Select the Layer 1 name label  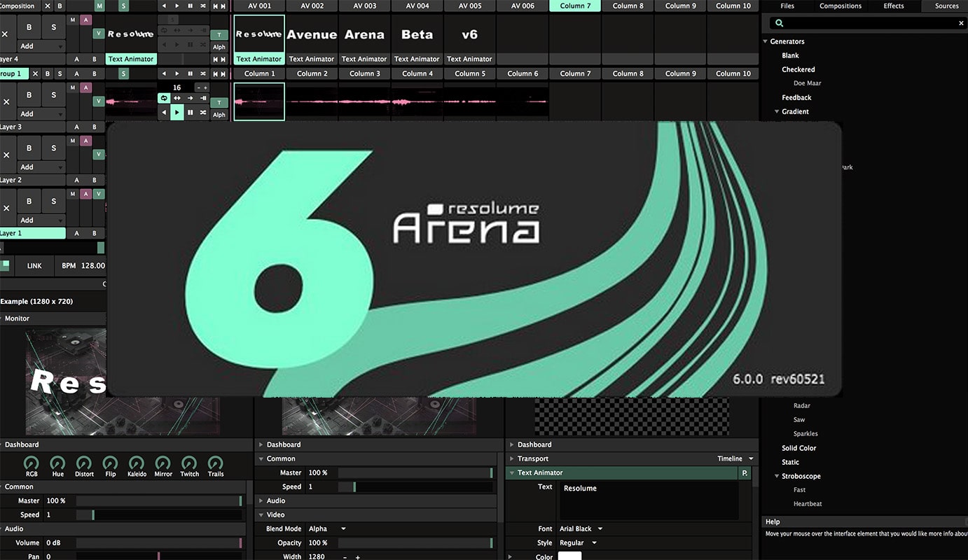(x=32, y=233)
